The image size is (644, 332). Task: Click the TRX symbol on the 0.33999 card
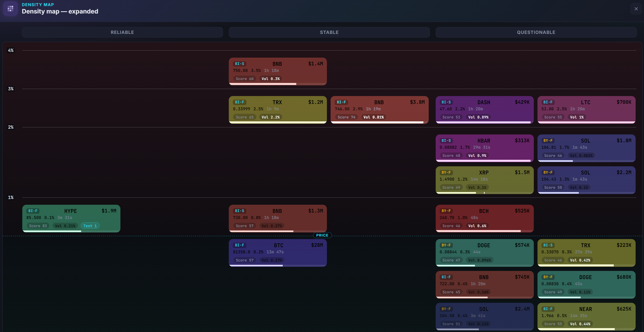pos(277,102)
